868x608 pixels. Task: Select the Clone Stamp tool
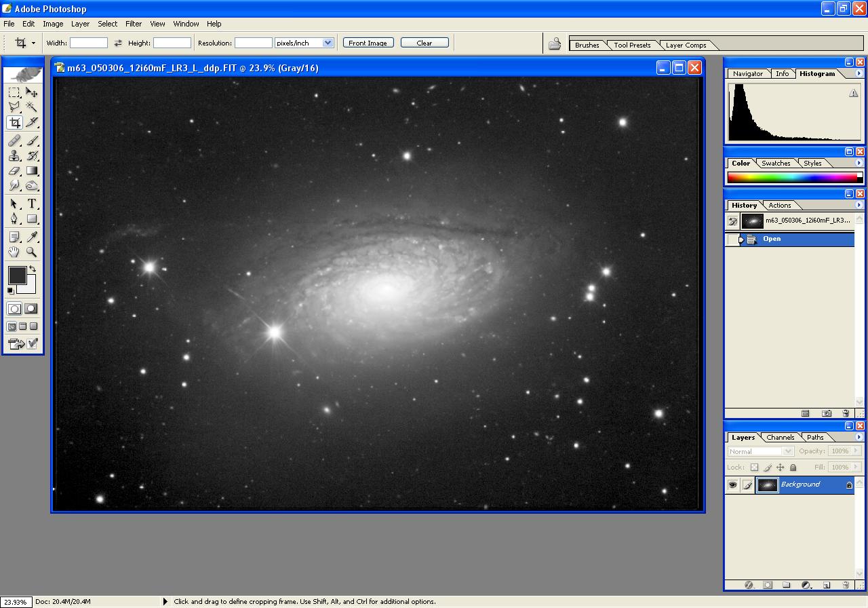[x=14, y=155]
